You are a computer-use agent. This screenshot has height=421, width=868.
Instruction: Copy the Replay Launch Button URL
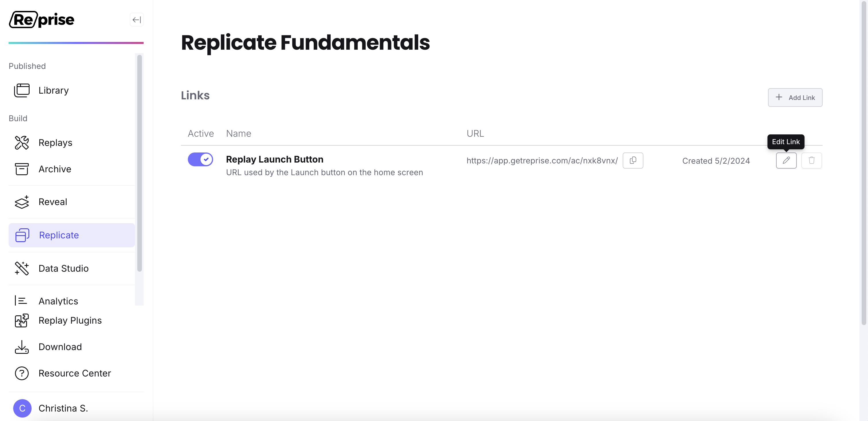click(633, 160)
